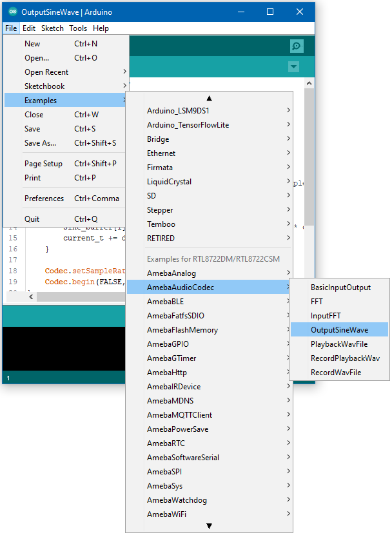
Task: Open the Edit menu
Action: [29, 28]
